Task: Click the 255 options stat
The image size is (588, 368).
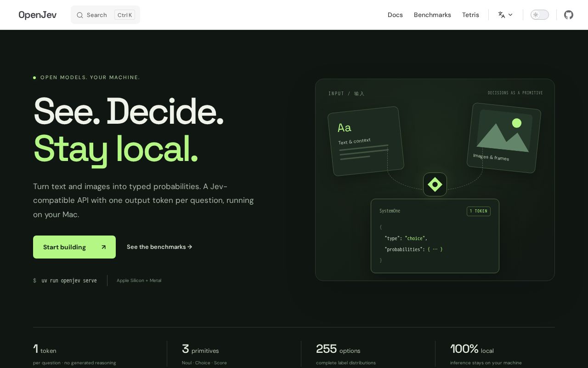Action: (x=345, y=354)
